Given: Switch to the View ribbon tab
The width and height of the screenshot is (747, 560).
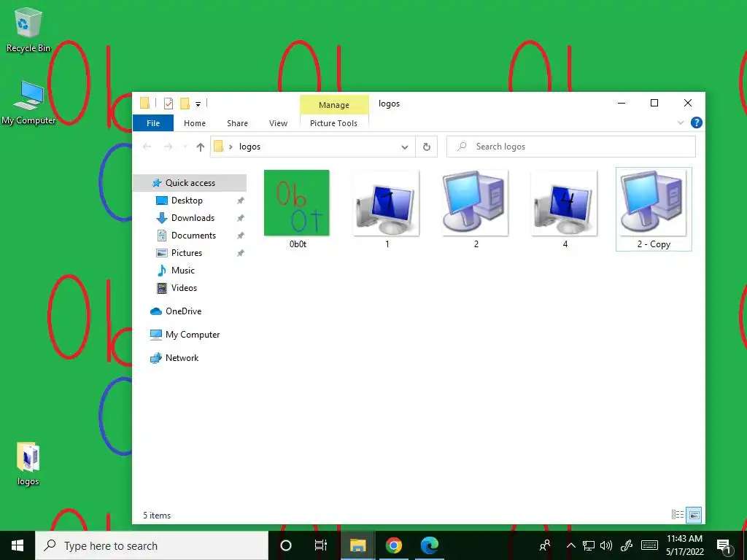Looking at the screenshot, I should coord(278,123).
